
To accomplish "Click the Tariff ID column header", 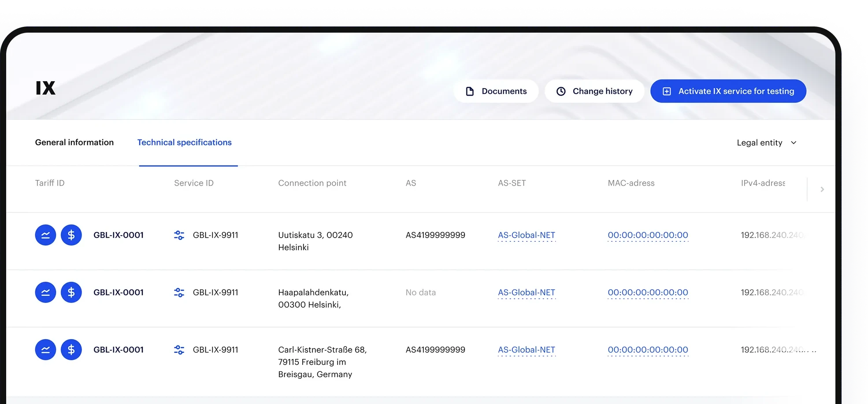I will pos(50,183).
